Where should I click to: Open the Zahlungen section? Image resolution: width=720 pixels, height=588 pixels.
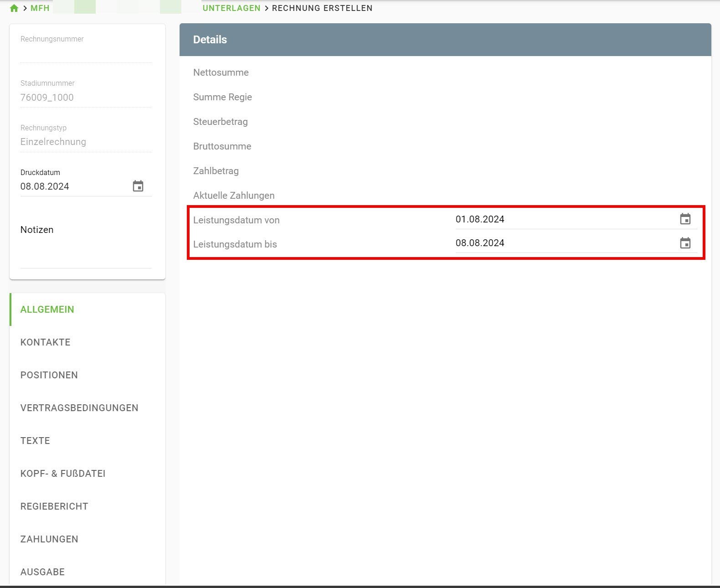[49, 539]
